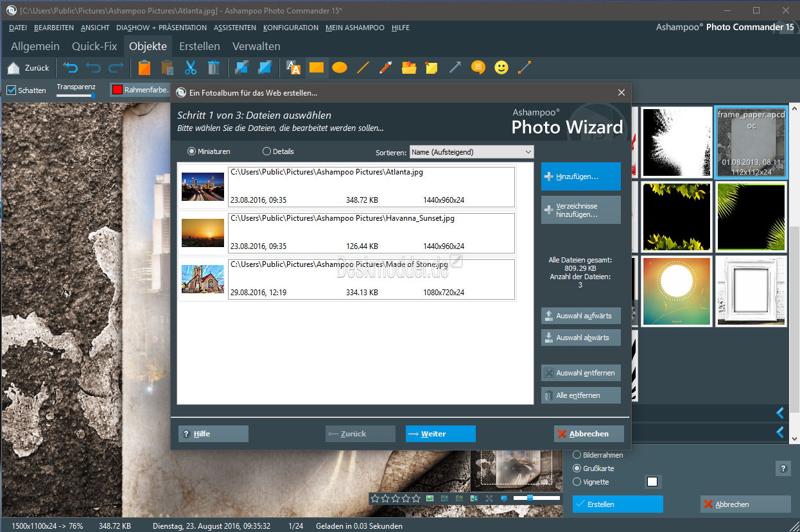Delete the object using the trash can icon

tap(214, 67)
